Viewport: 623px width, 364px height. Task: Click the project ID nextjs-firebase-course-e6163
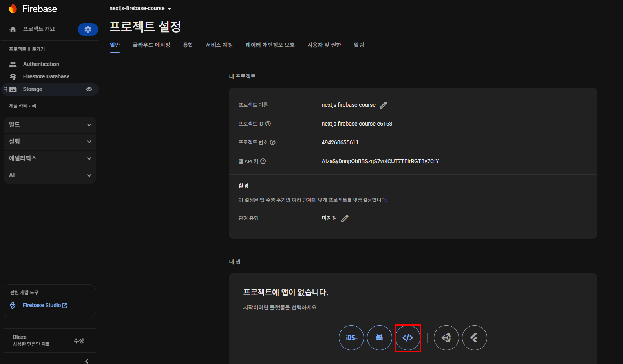point(357,124)
